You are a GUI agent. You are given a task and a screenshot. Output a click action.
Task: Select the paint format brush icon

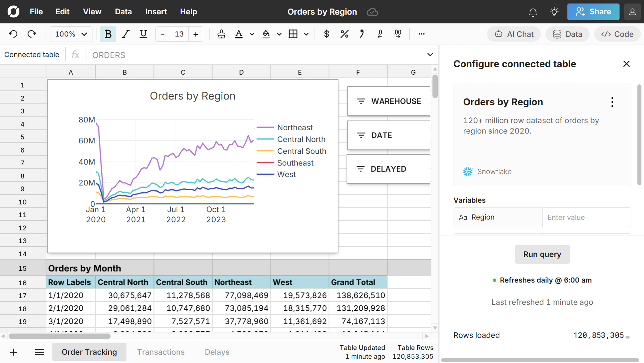(x=221, y=34)
